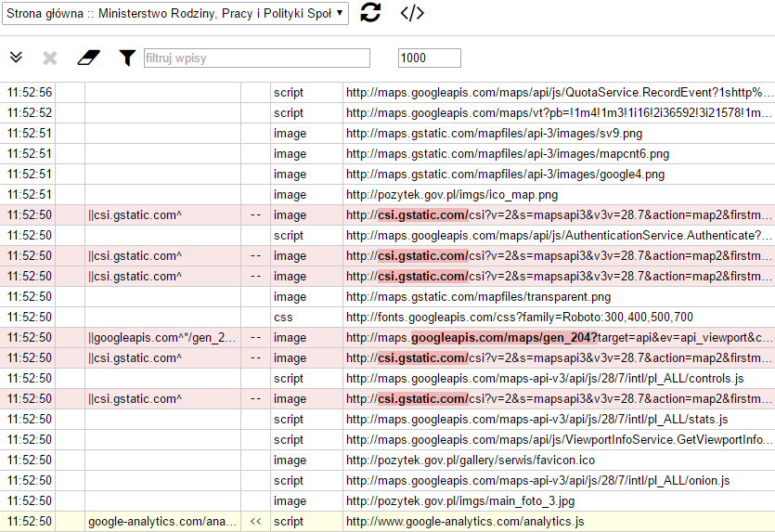Expand log entries with double chevron

[16, 58]
